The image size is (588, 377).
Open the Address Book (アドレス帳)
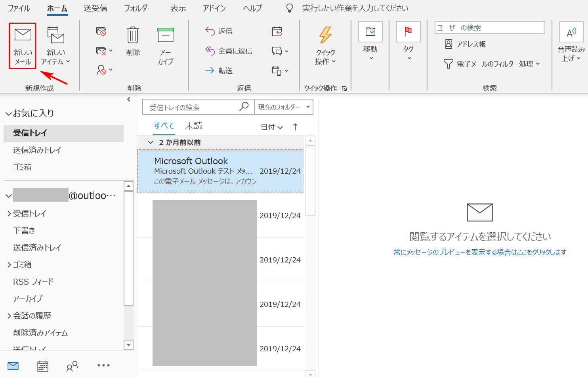[x=466, y=44]
